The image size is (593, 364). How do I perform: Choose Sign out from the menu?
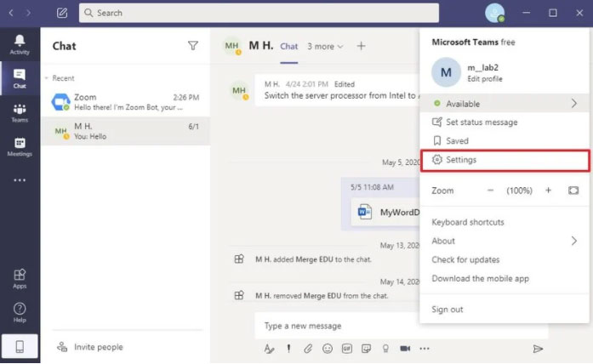click(x=448, y=310)
